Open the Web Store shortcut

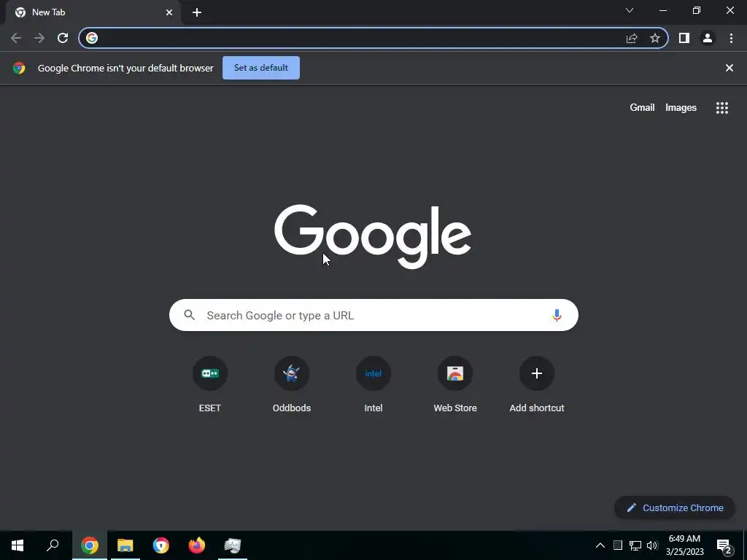pos(455,384)
